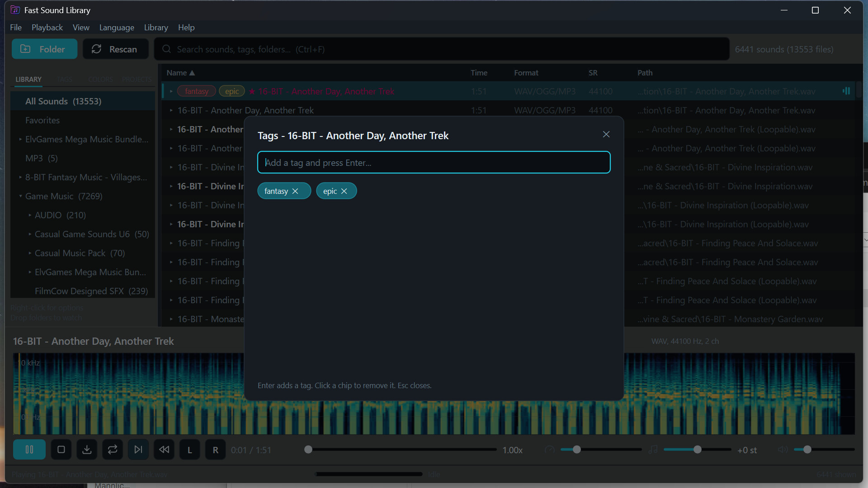
Task: Pause playback with the pause button
Action: click(29, 450)
